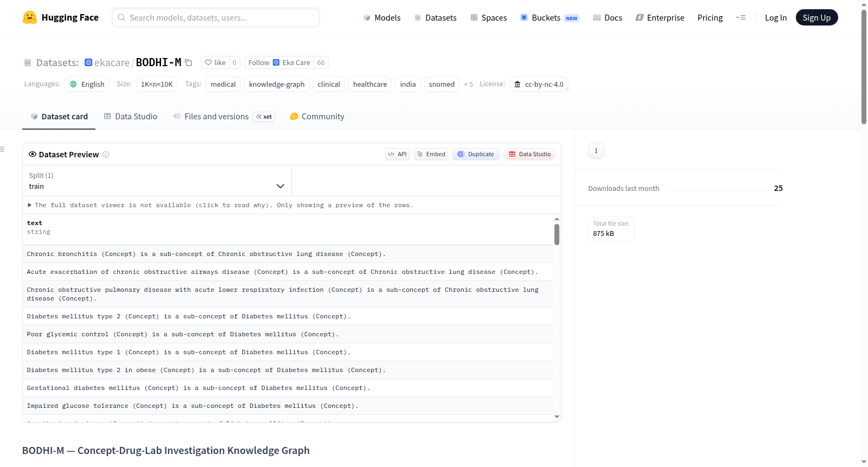Click the dataset preview table scrollbar thumb
The image size is (868, 467).
click(x=557, y=234)
